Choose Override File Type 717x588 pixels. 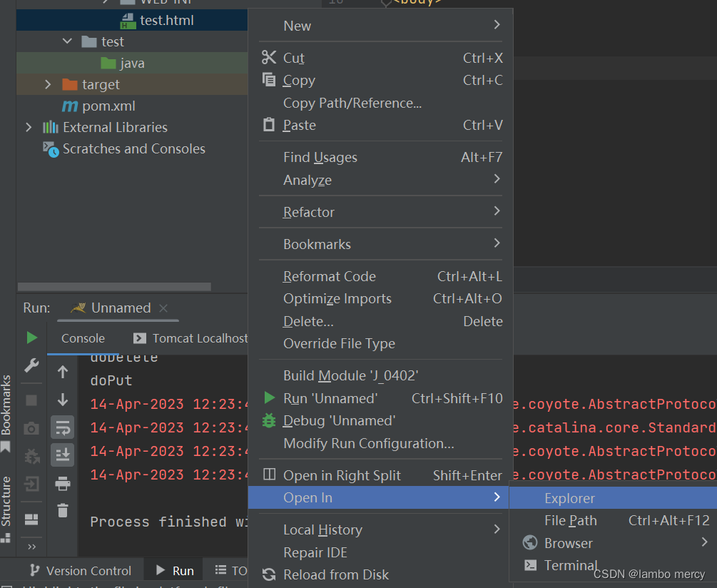pos(380,343)
